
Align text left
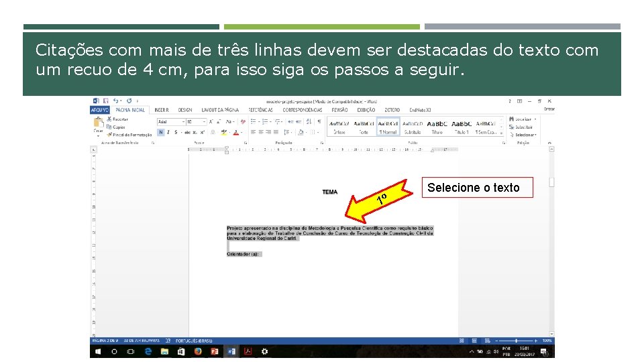pyautogui.click(x=254, y=132)
